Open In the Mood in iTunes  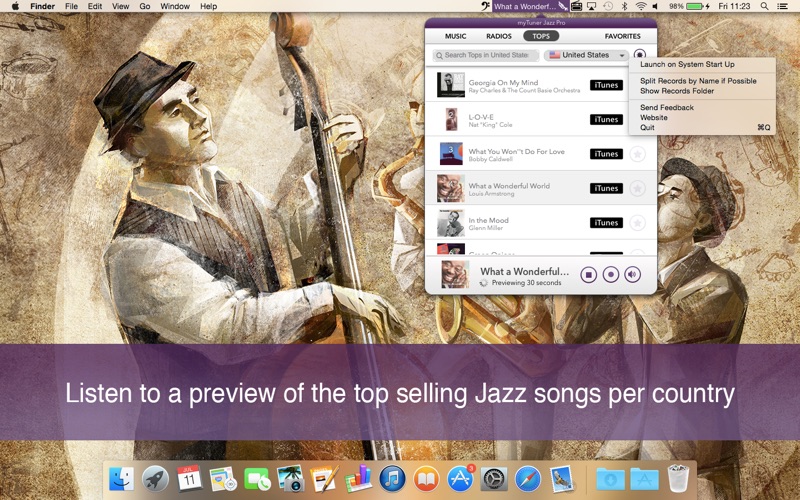[606, 222]
